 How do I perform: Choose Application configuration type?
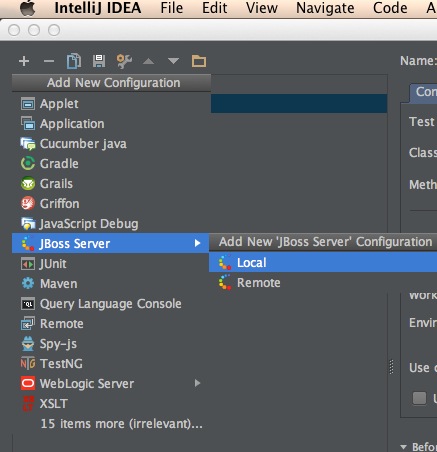pos(111,124)
